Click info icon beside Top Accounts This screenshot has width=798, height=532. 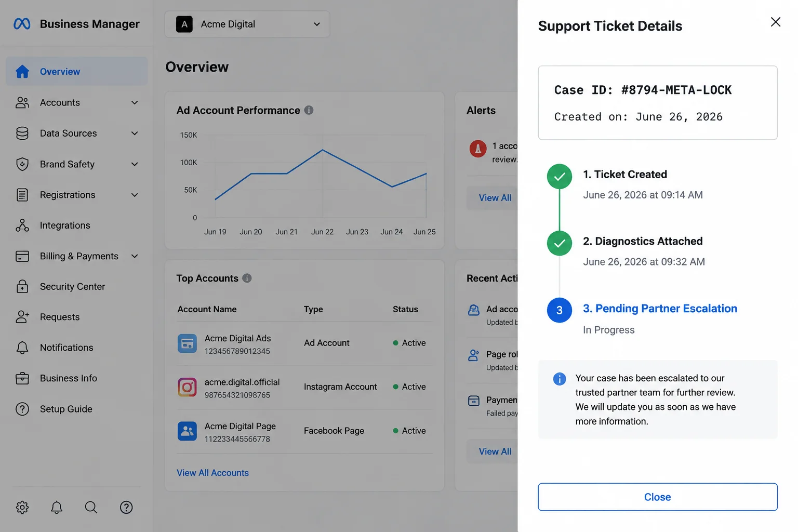pyautogui.click(x=247, y=278)
